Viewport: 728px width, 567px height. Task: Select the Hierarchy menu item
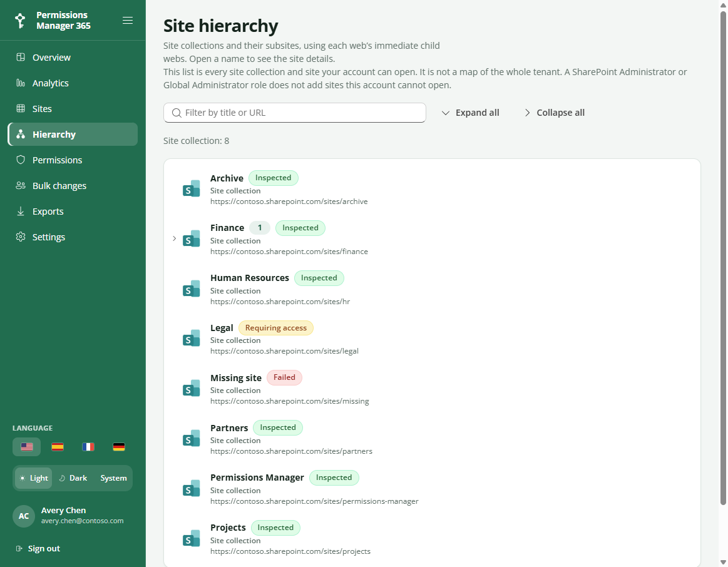tap(73, 134)
